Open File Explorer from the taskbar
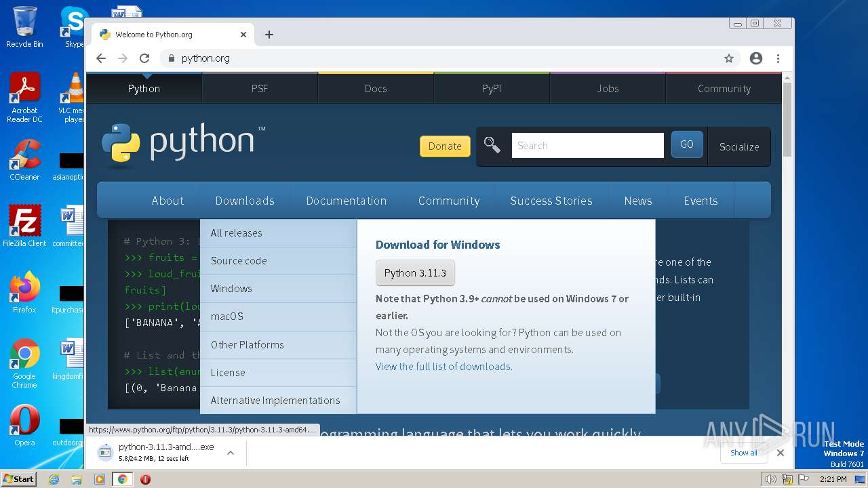Image resolution: width=868 pixels, height=488 pixels. (x=77, y=479)
